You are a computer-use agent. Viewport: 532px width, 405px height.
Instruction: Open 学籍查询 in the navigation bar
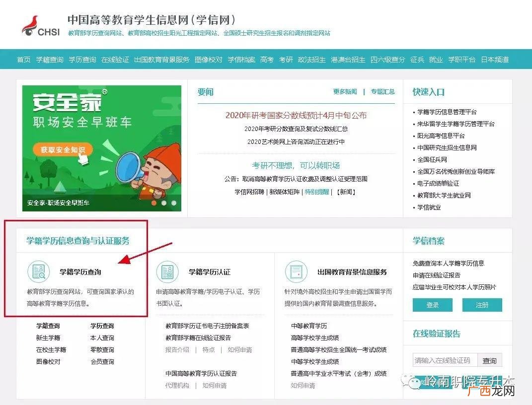[x=50, y=60]
